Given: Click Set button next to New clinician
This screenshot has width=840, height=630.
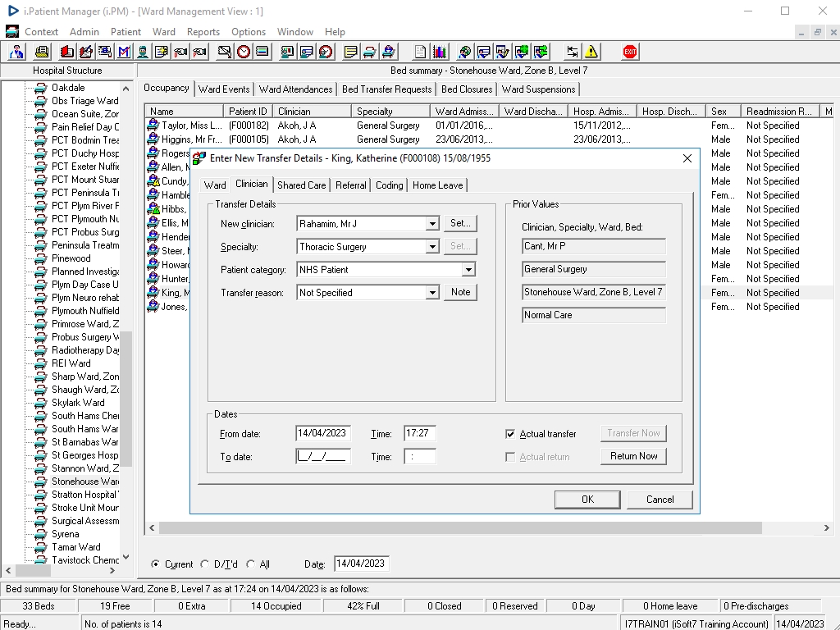Looking at the screenshot, I should point(460,223).
